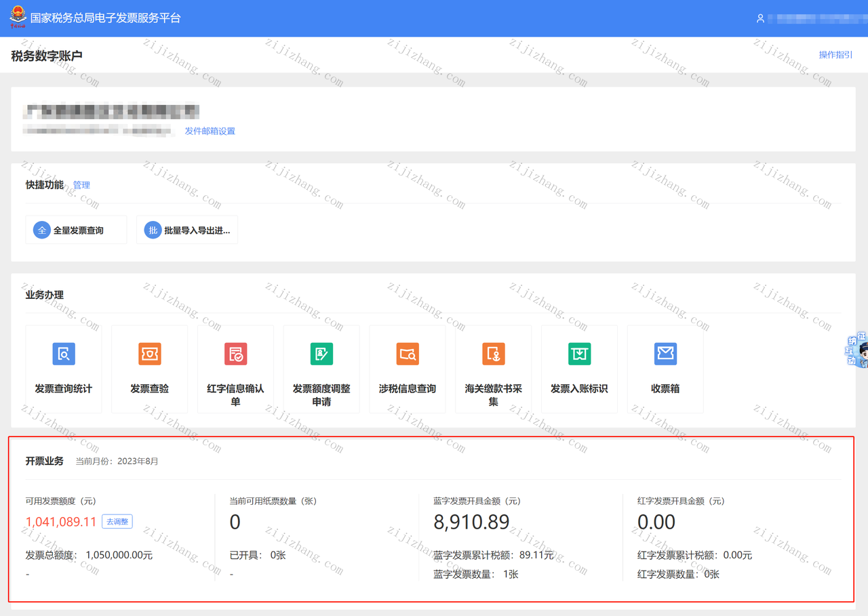
Task: Click the 蓝字发票开具金额（元） label
Action: tap(477, 501)
